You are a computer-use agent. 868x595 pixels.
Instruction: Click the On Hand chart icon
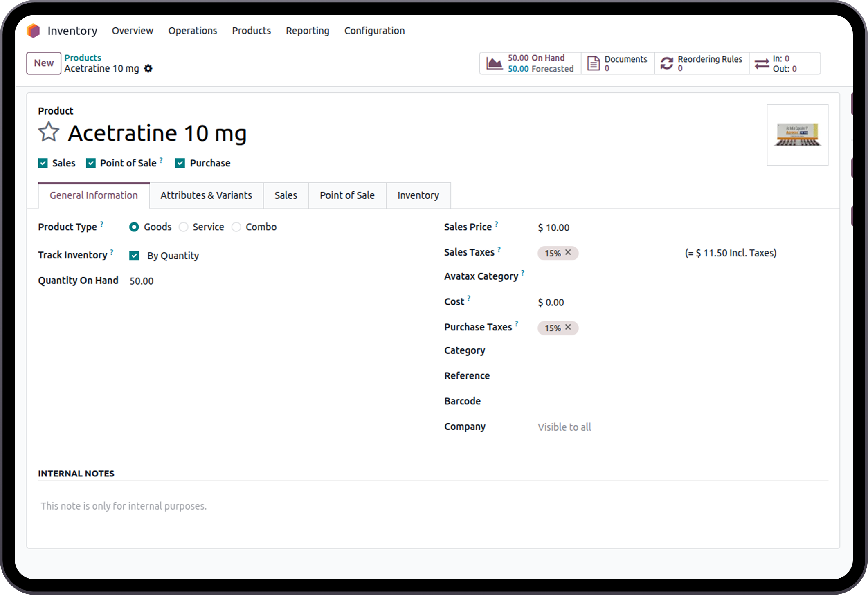494,63
